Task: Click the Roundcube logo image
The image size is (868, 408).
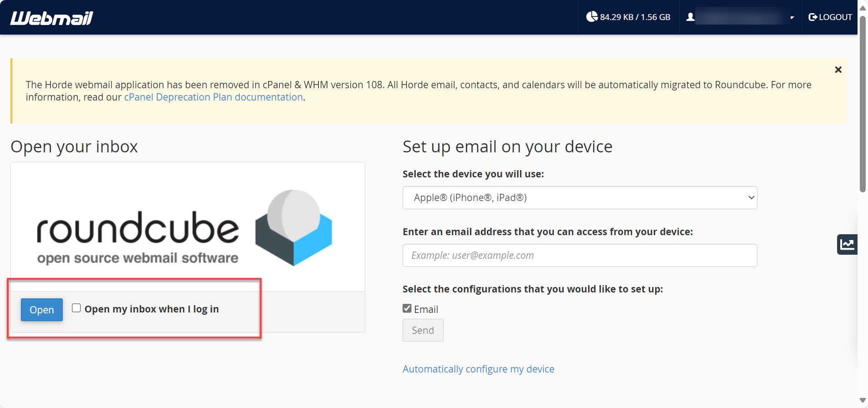Action: coord(185,228)
